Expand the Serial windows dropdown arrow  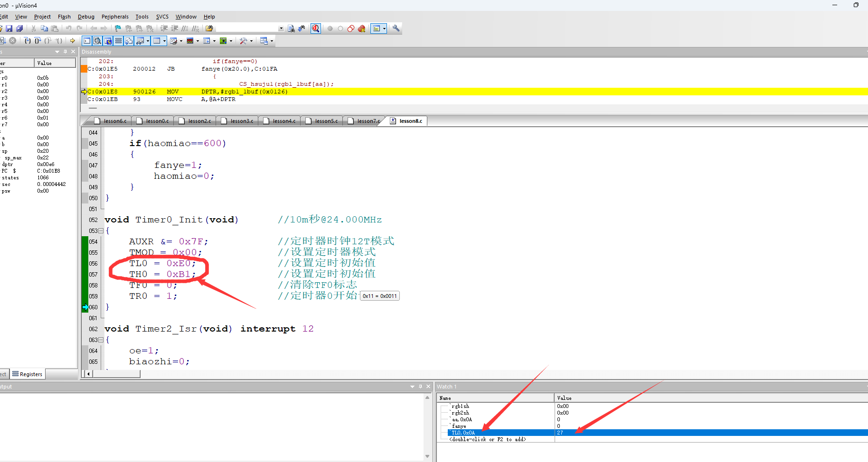pos(181,41)
